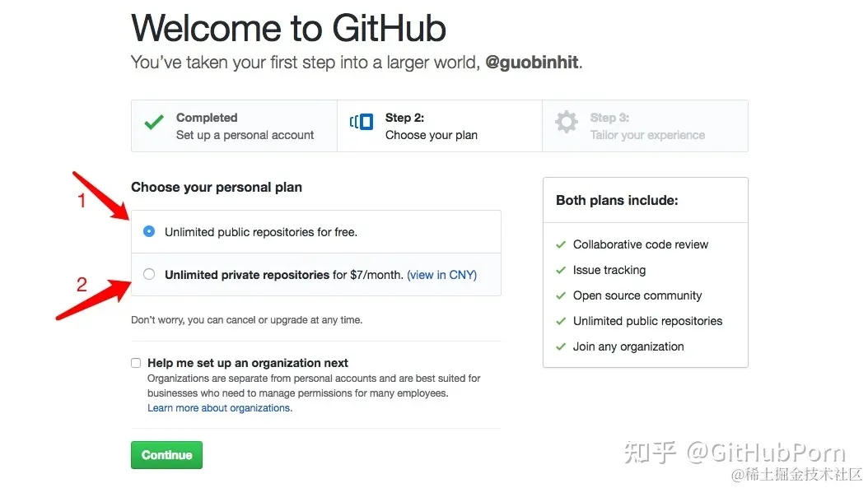Image resolution: width=868 pixels, height=488 pixels.
Task: Open Learn more about organizations link
Action: (x=219, y=408)
